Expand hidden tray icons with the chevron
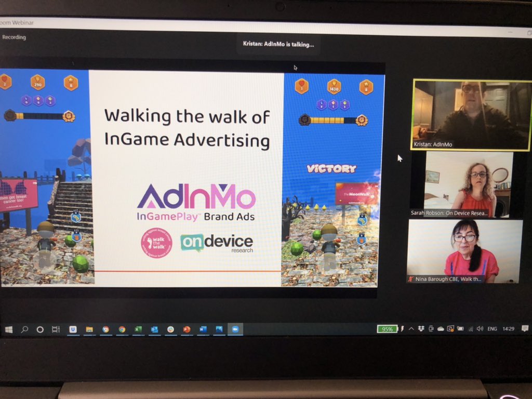The height and width of the screenshot is (399, 532). (x=410, y=328)
